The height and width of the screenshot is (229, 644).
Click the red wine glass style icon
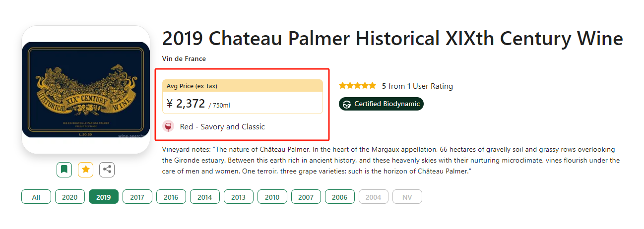[168, 126]
